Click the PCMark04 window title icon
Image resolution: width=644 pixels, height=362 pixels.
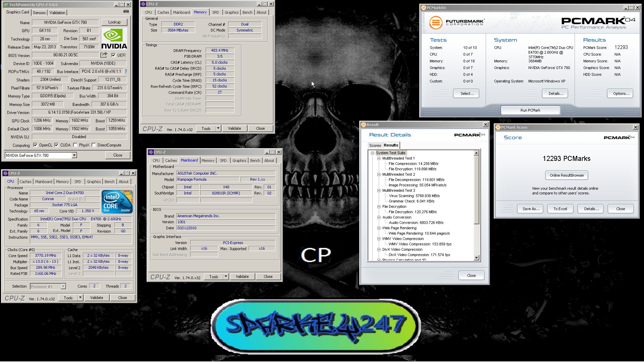tap(424, 7)
